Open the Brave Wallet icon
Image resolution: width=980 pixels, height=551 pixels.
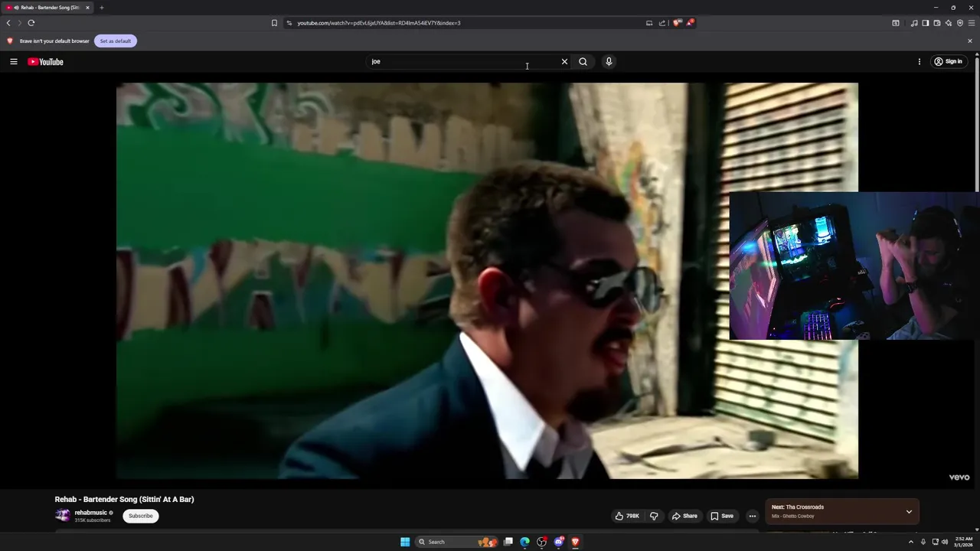click(x=937, y=23)
